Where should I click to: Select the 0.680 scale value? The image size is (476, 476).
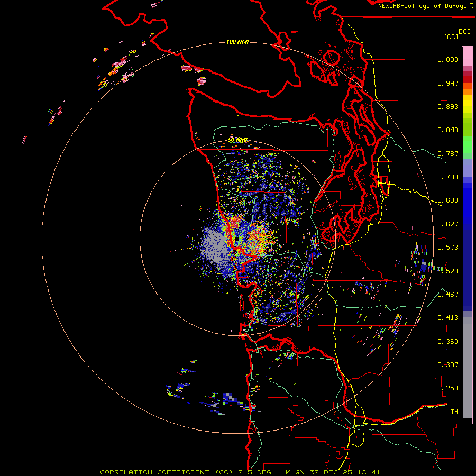tap(448, 200)
